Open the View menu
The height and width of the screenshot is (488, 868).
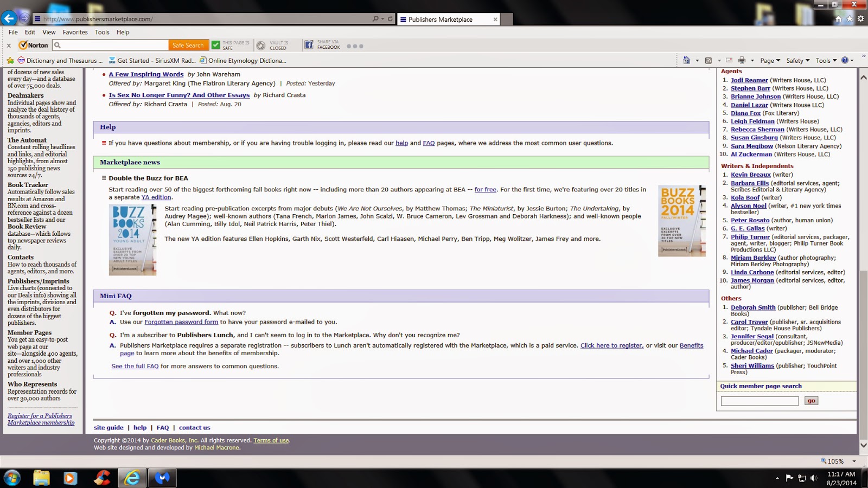tap(49, 32)
